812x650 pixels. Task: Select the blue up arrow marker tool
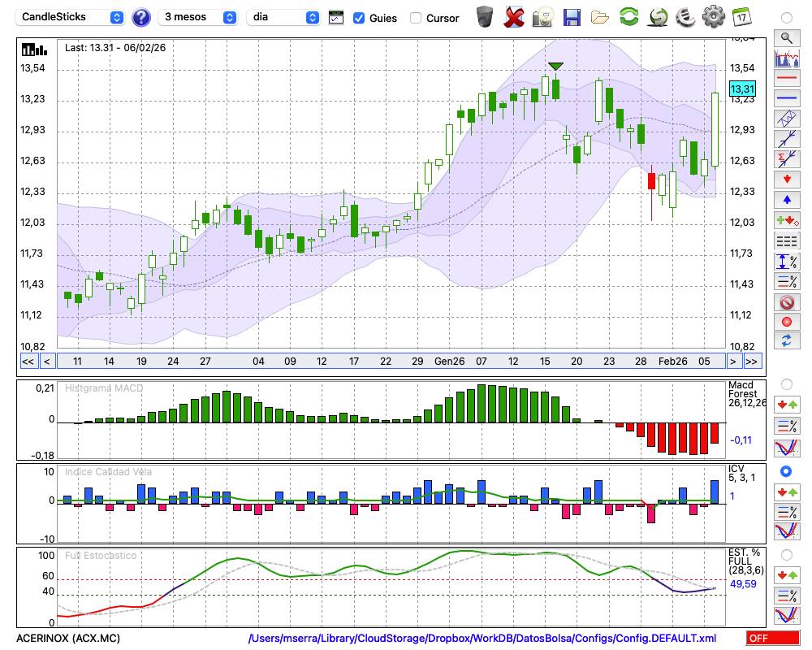(786, 199)
